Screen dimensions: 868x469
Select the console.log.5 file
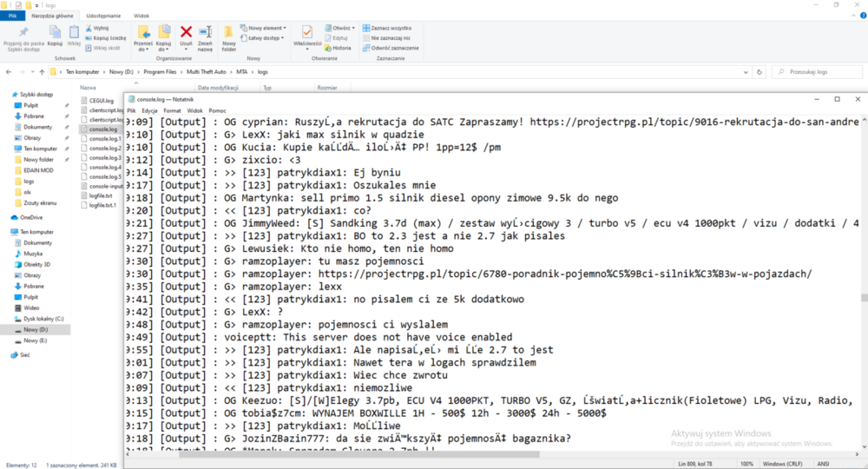(102, 176)
